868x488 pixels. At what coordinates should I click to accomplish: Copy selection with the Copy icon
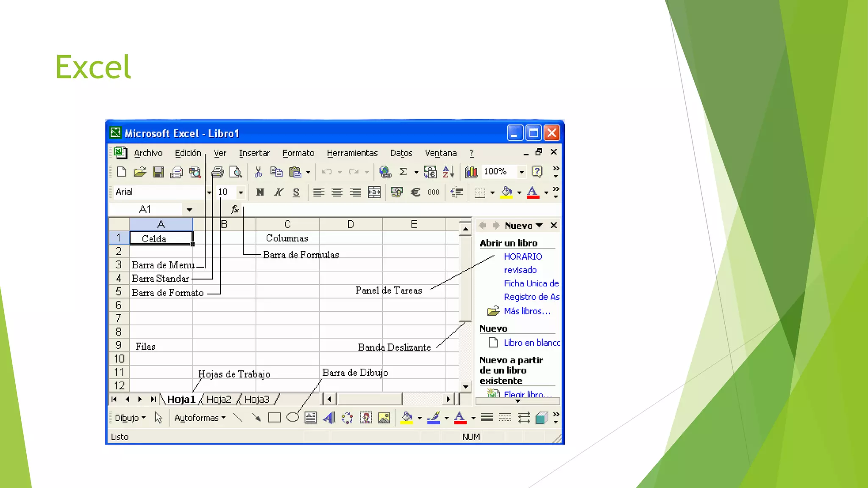pyautogui.click(x=276, y=172)
